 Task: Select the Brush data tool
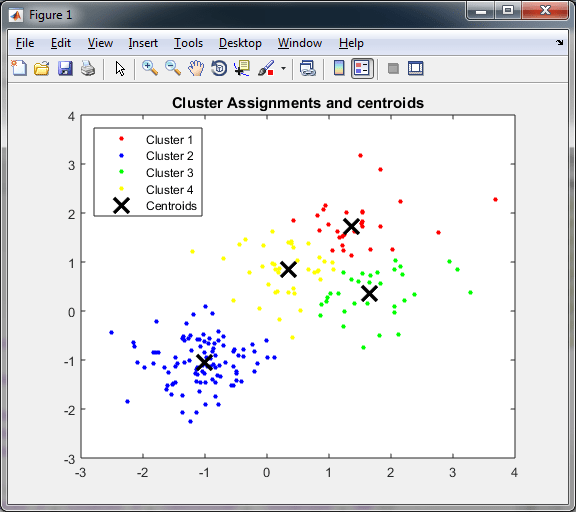click(266, 68)
